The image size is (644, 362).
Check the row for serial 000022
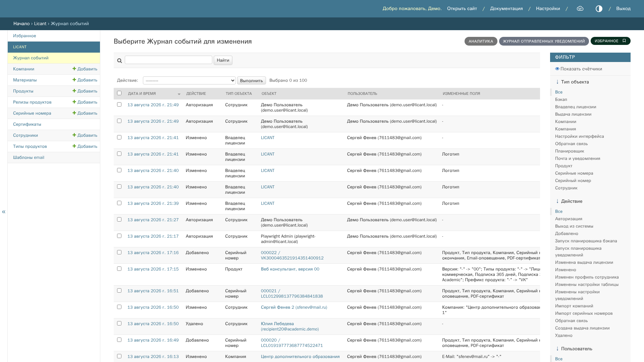[119, 252]
